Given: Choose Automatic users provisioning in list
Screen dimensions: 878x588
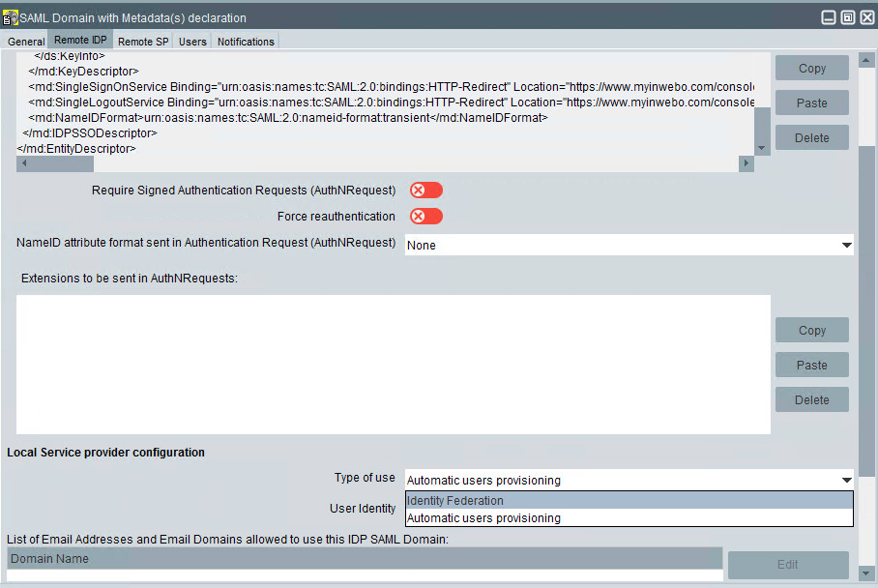Looking at the screenshot, I should point(629,518).
